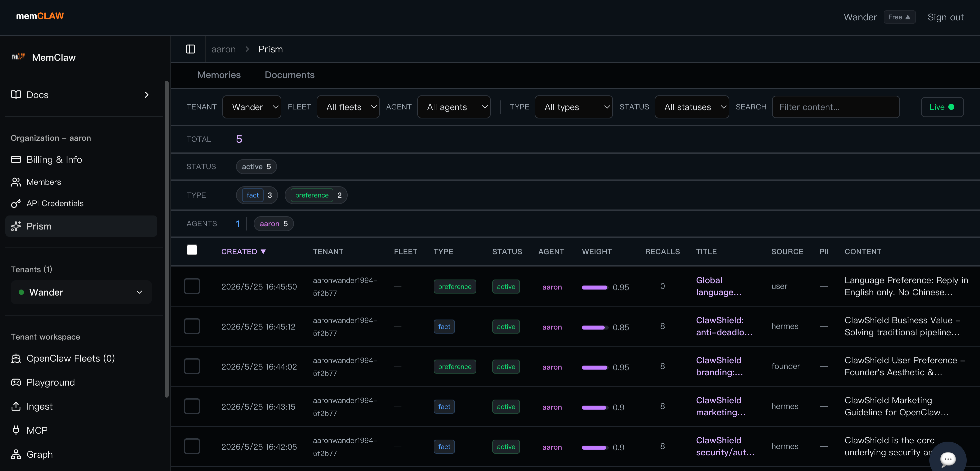The image size is (980, 471).
Task: Sort by the WEIGHT column header
Action: [x=597, y=252]
